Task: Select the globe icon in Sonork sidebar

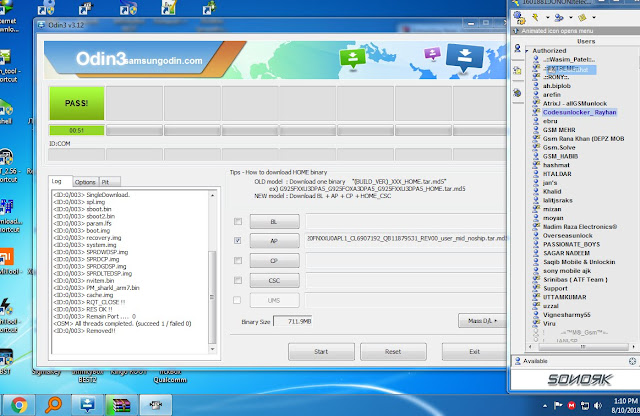Action: [x=518, y=93]
